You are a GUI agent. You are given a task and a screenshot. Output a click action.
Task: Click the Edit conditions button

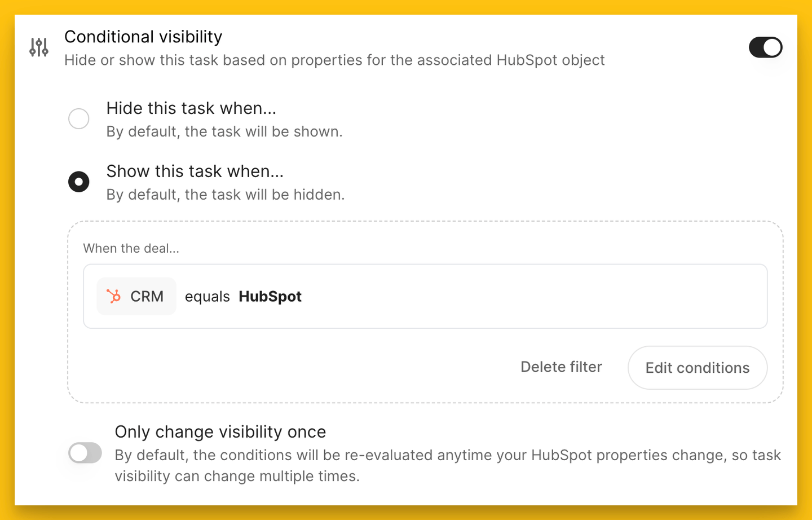[x=698, y=368]
